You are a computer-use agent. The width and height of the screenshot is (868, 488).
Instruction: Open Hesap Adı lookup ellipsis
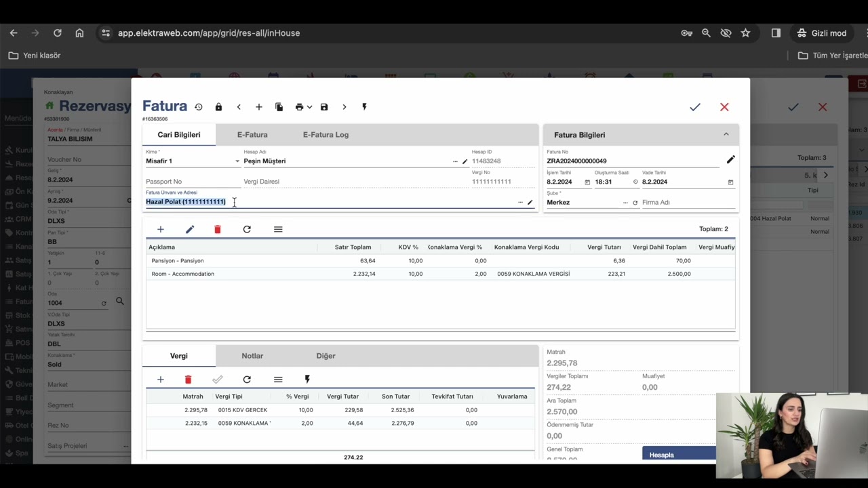pyautogui.click(x=455, y=161)
